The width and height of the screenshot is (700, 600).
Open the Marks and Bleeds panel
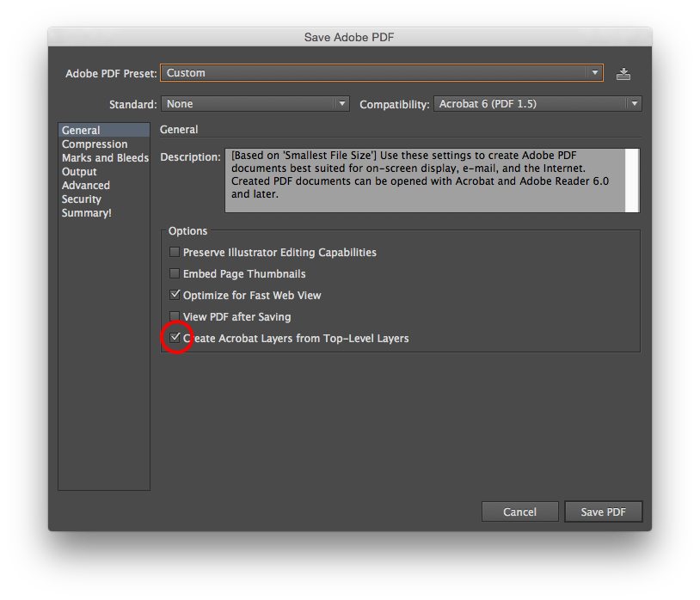click(105, 157)
